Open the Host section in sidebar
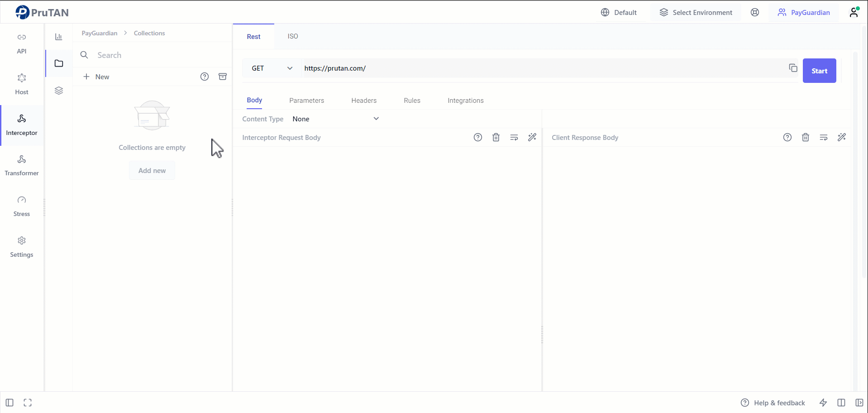The image size is (868, 413). click(22, 85)
